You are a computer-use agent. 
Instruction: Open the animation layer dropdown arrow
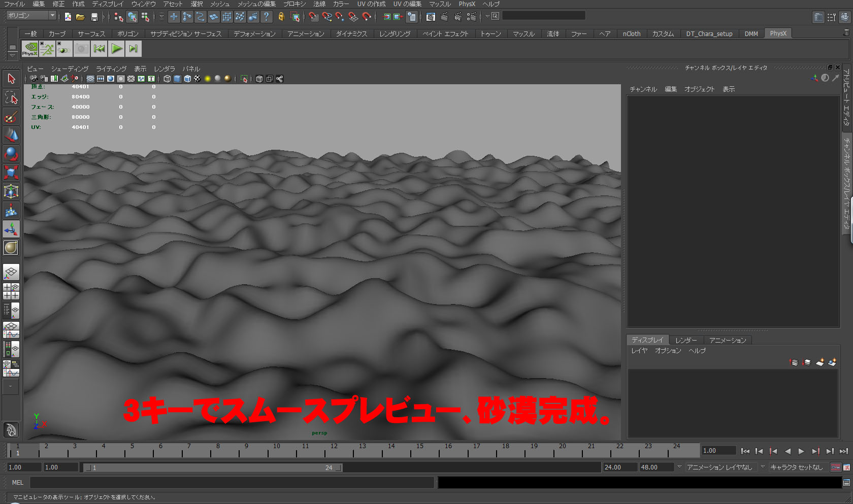(x=763, y=467)
